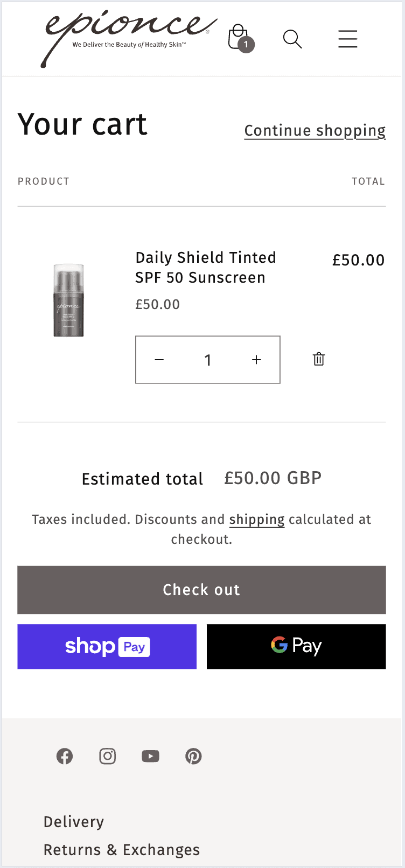Viewport: 405px width, 868px height.
Task: Open the Pinterest social icon
Action: 193,756
